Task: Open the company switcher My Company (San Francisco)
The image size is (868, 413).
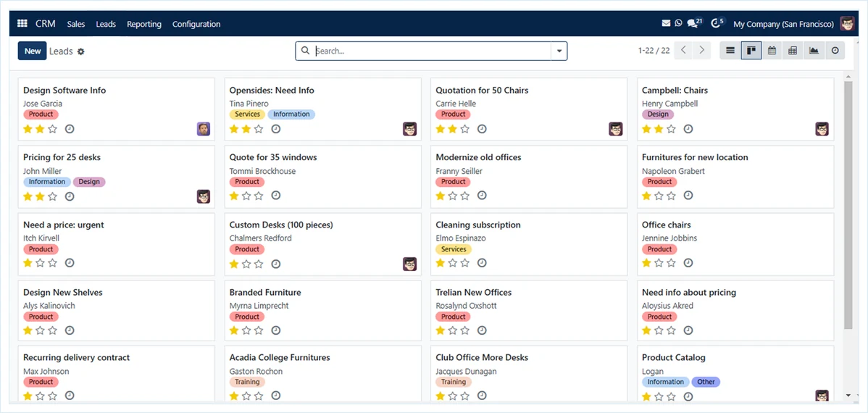Action: click(x=783, y=24)
